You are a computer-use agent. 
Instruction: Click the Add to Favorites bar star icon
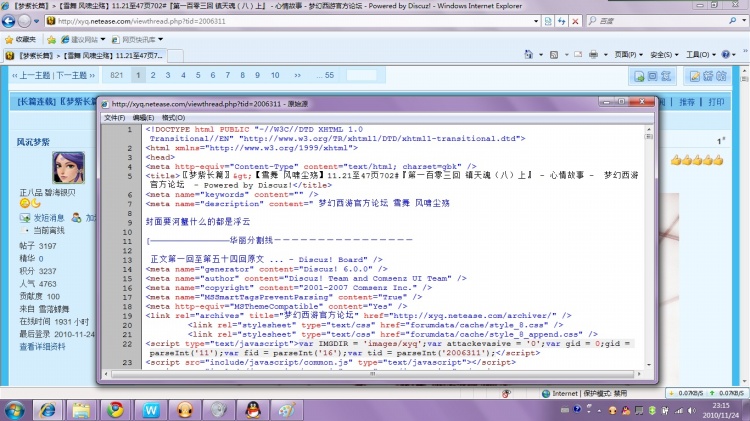click(x=51, y=39)
